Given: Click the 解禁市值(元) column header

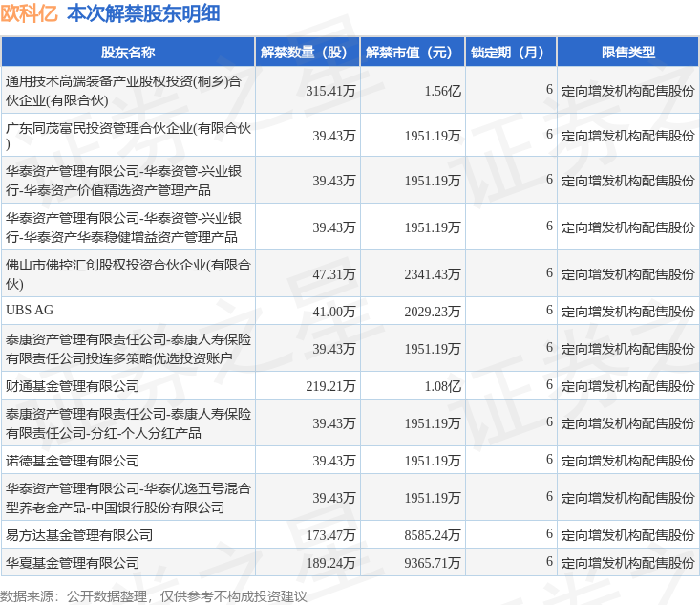Looking at the screenshot, I should click(x=413, y=53).
